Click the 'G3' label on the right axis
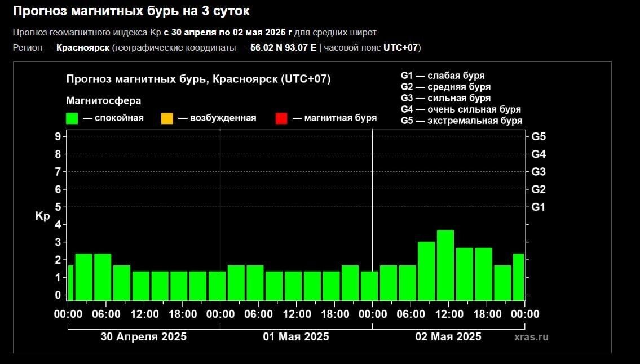Image resolution: width=640 pixels, height=364 pixels. pos(539,172)
